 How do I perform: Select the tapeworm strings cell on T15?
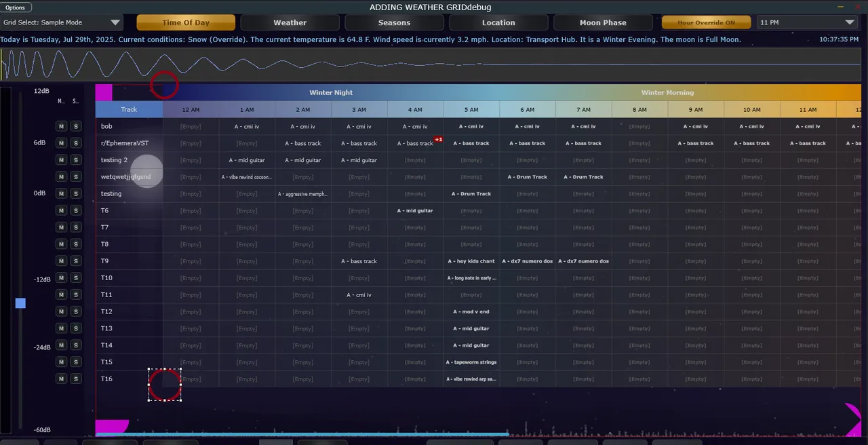(x=471, y=362)
